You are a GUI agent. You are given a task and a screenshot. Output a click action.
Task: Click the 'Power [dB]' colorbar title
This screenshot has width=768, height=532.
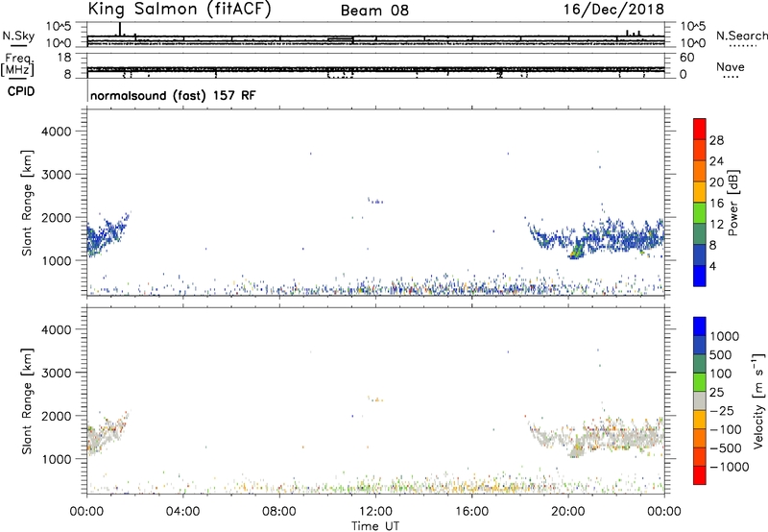click(x=732, y=204)
